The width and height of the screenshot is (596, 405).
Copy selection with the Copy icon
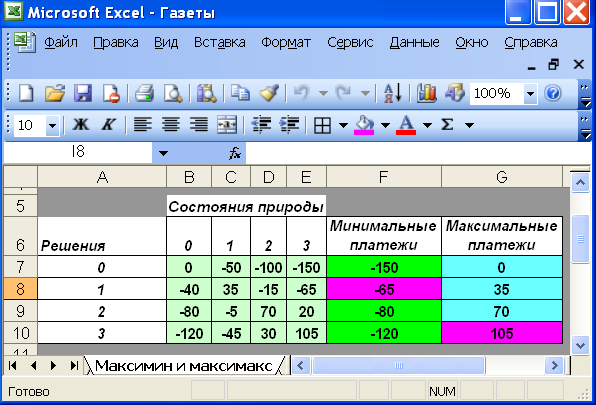(240, 93)
